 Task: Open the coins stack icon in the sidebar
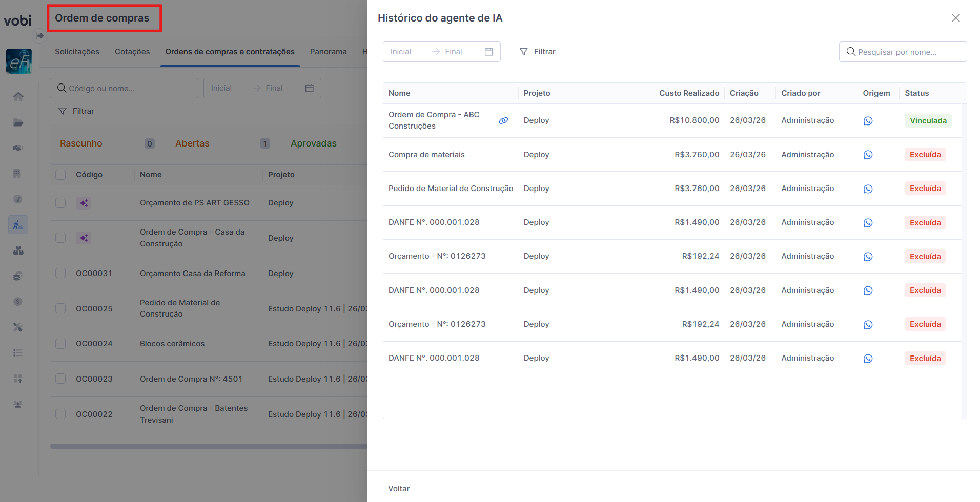(x=18, y=276)
